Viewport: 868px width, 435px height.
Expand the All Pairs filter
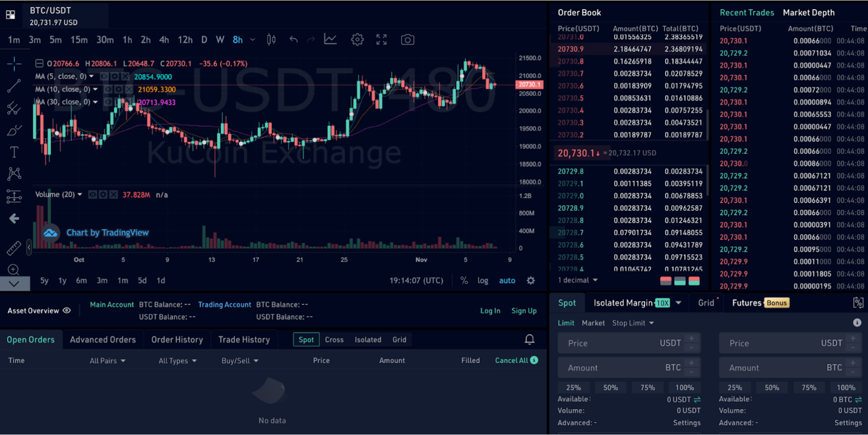click(x=108, y=360)
